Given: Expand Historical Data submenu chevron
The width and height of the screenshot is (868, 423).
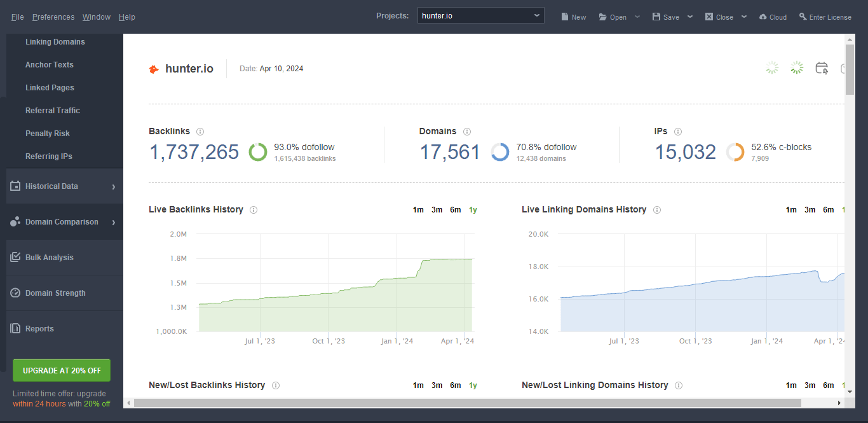Looking at the screenshot, I should pos(114,187).
